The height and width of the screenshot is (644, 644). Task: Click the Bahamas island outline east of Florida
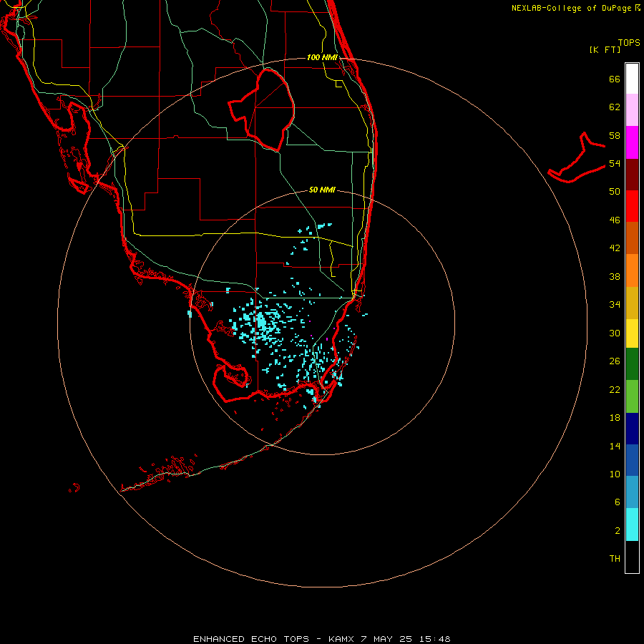click(x=577, y=157)
